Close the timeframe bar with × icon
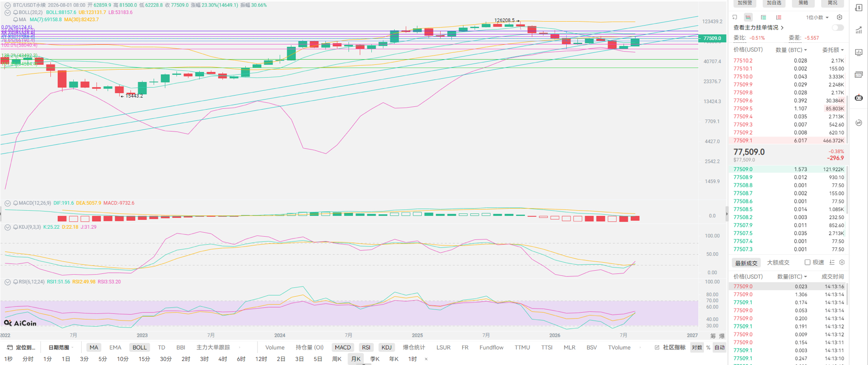The height and width of the screenshot is (365, 868). 426,359
